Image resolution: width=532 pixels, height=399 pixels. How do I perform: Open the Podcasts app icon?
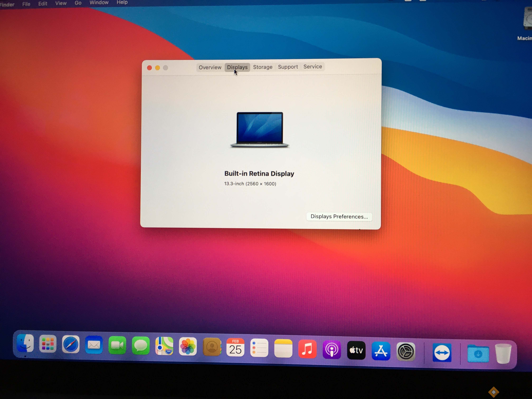click(x=332, y=350)
